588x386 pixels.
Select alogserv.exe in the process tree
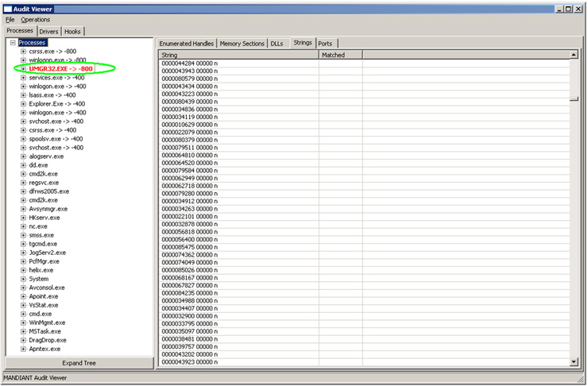[47, 156]
